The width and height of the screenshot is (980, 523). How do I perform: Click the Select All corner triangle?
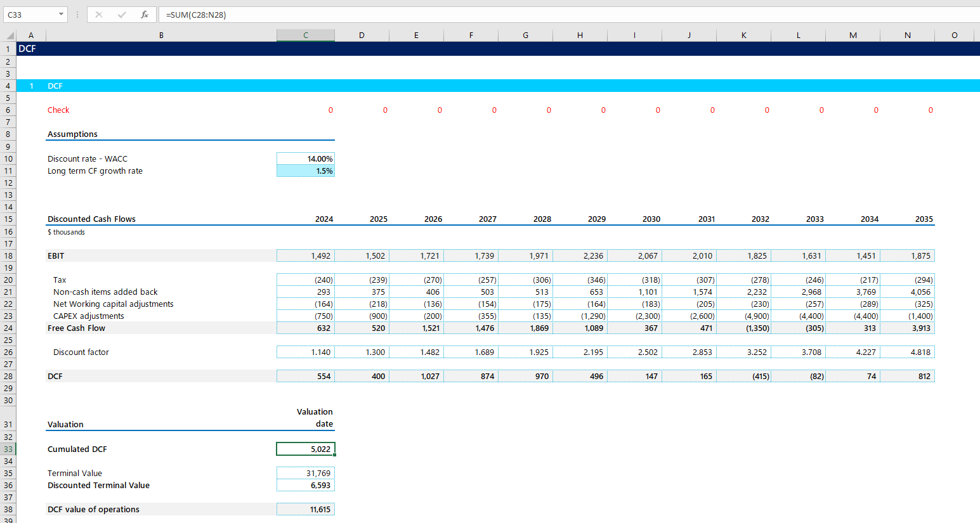pyautogui.click(x=9, y=36)
